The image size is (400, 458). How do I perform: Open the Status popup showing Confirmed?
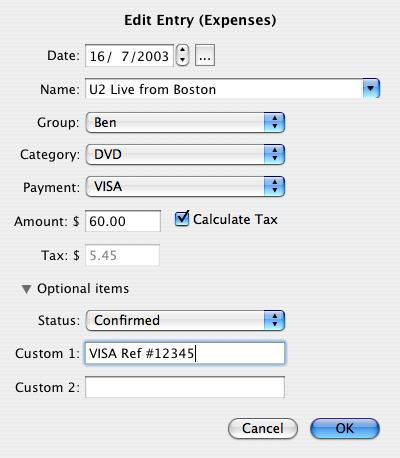(185, 320)
